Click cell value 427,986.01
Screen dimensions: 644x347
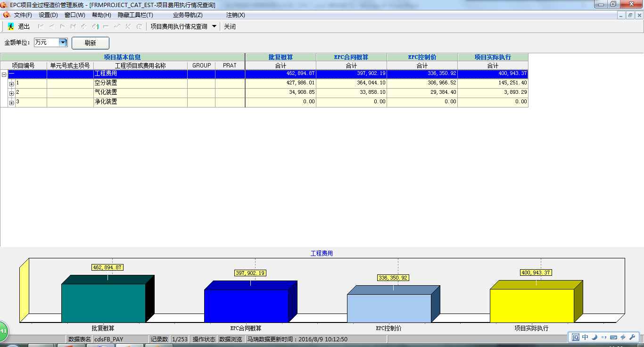[x=300, y=83]
